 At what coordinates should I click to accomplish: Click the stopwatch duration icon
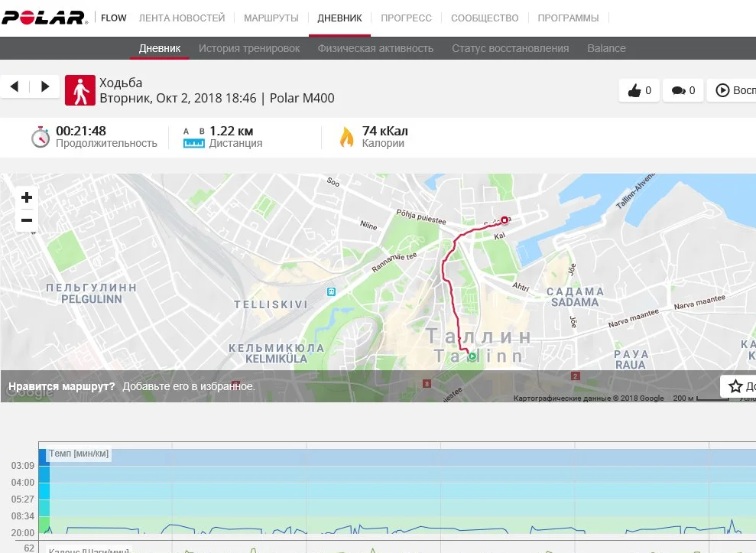(x=41, y=137)
